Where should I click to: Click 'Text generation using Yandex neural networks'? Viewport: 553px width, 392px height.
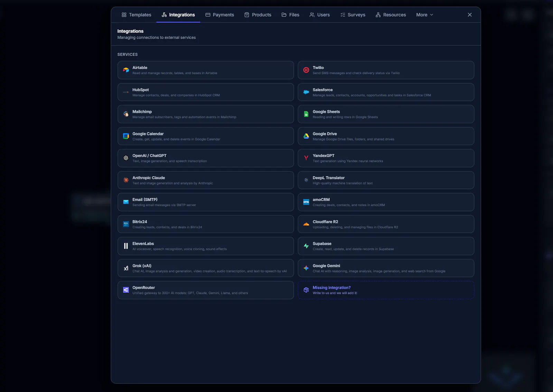[x=348, y=161]
